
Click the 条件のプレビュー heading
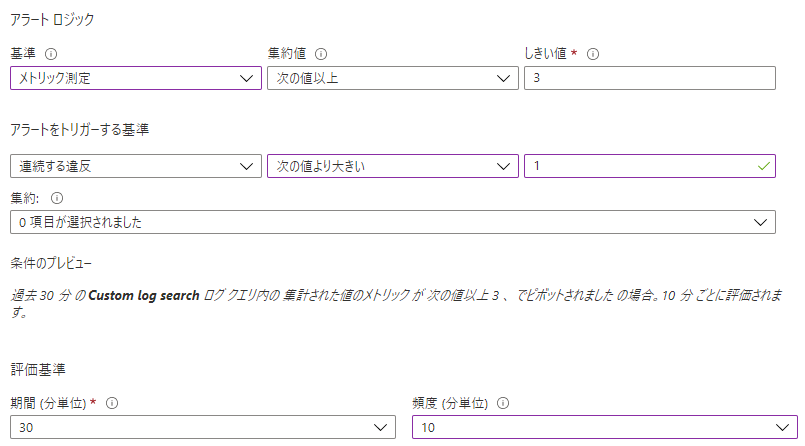(x=51, y=263)
